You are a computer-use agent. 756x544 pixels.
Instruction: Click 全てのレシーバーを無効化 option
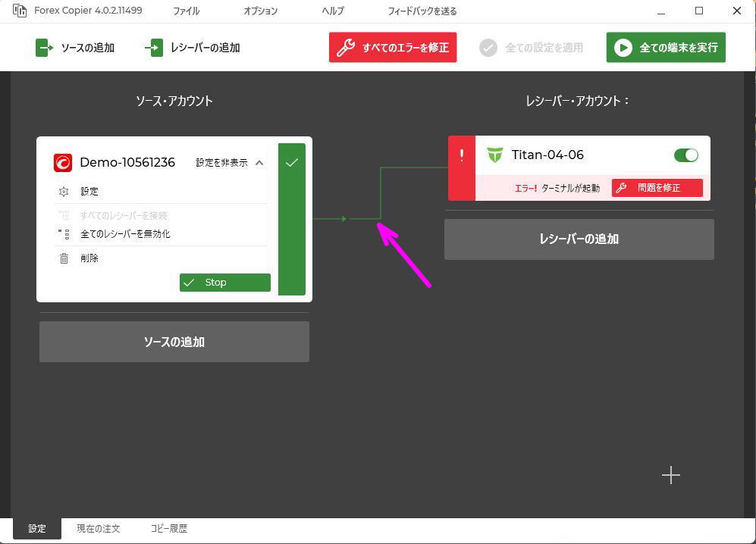tap(125, 234)
